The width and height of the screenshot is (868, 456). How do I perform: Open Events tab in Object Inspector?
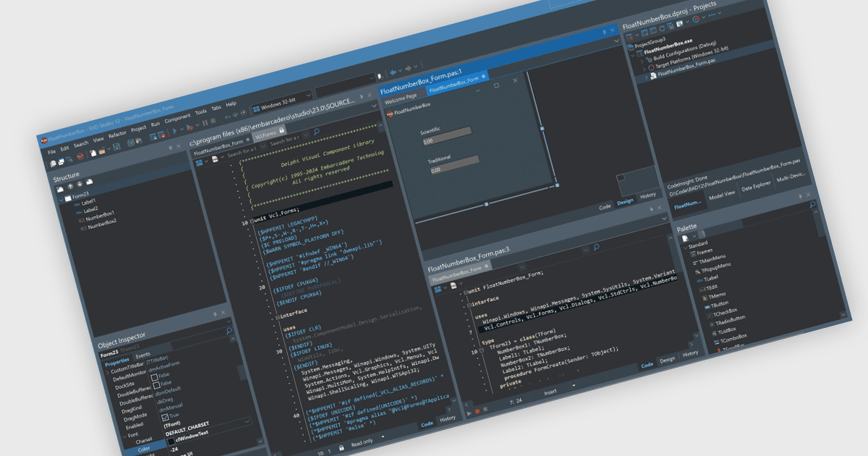coord(143,355)
